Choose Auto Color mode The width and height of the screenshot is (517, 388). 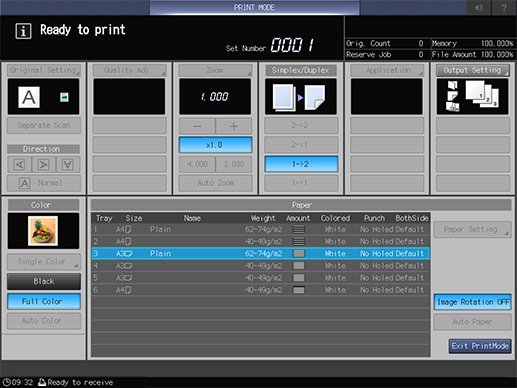[x=44, y=321]
